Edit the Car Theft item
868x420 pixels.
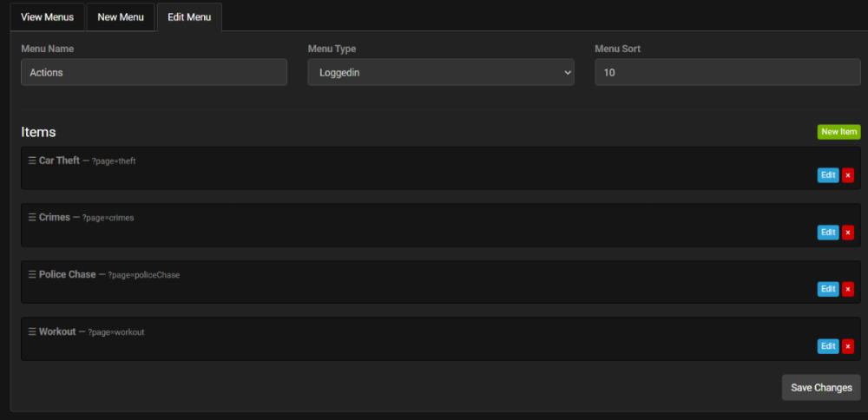pos(828,175)
